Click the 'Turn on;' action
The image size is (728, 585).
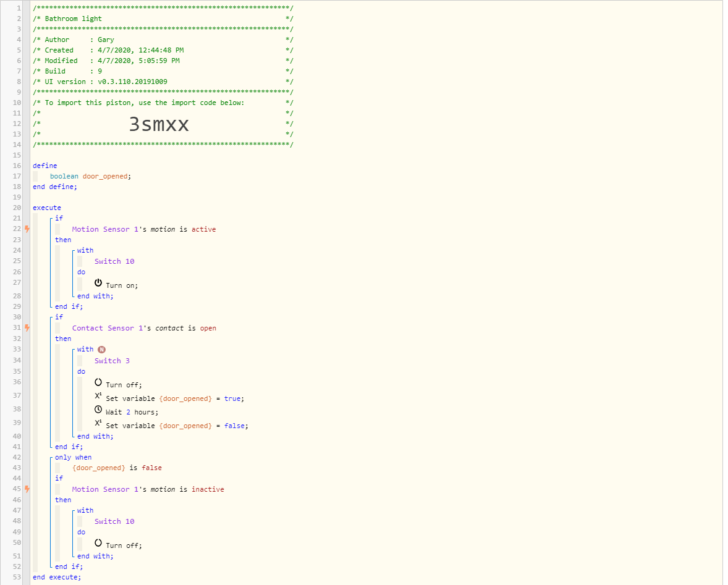pyautogui.click(x=122, y=285)
